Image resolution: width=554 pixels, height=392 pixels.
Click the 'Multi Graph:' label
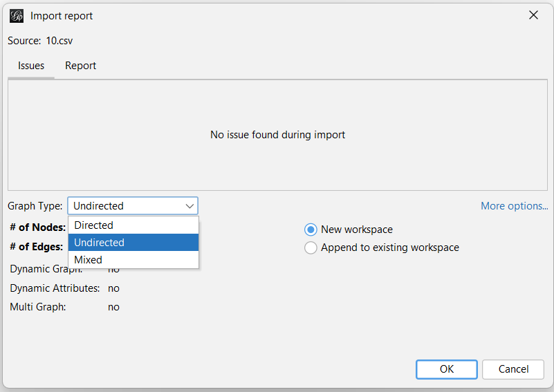tap(38, 307)
